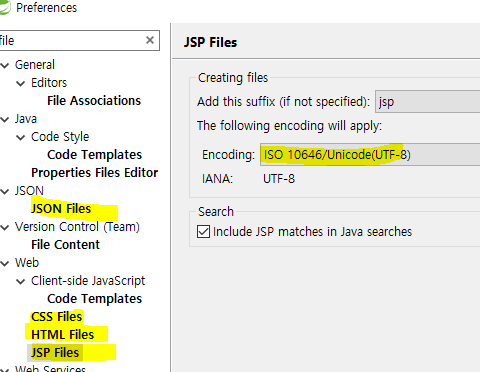Select Properties Files Editor
480x372 pixels.
click(94, 173)
